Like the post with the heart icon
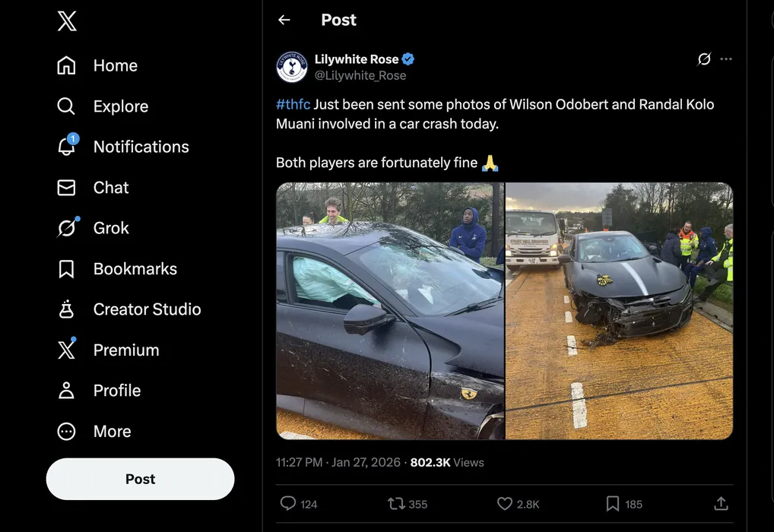 [505, 503]
